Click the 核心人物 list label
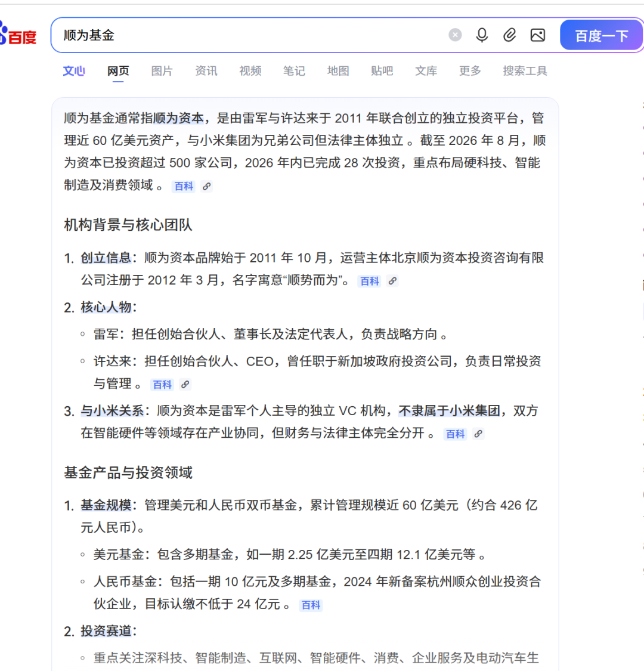 point(106,307)
